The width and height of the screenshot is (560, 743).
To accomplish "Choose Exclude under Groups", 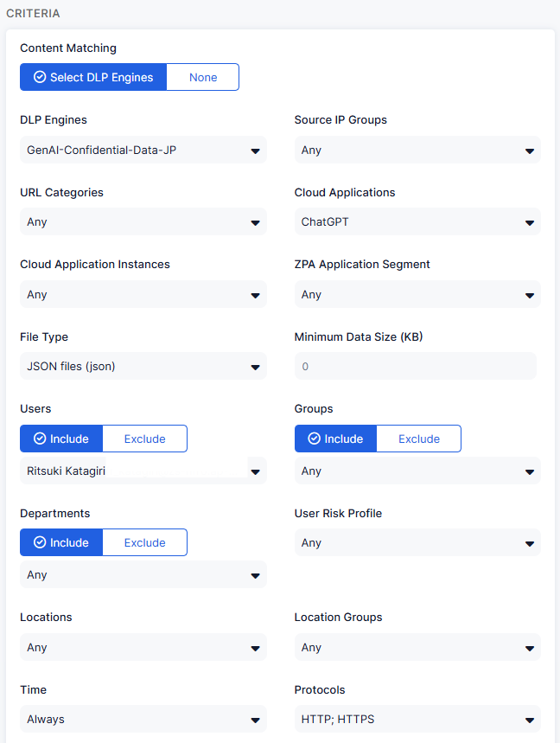I will point(419,439).
